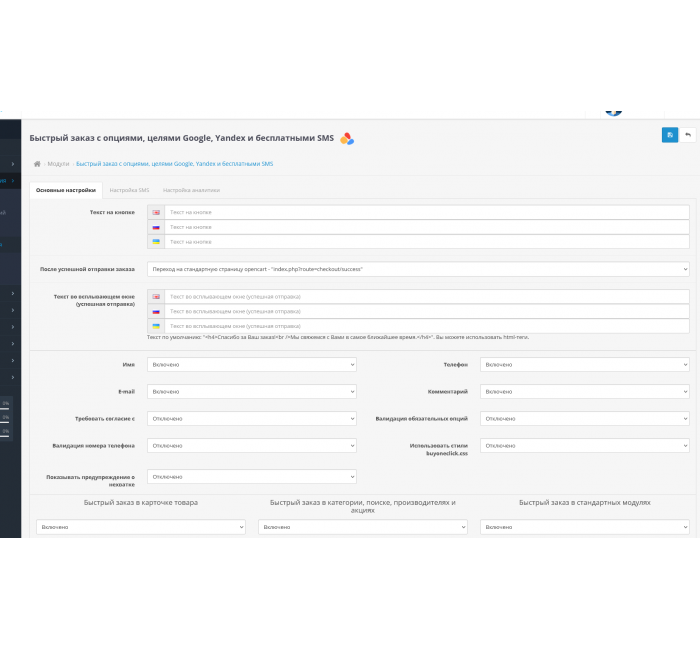Focus English popup text field
Image resolution: width=700 pixels, height=650 pixels.
point(427,297)
